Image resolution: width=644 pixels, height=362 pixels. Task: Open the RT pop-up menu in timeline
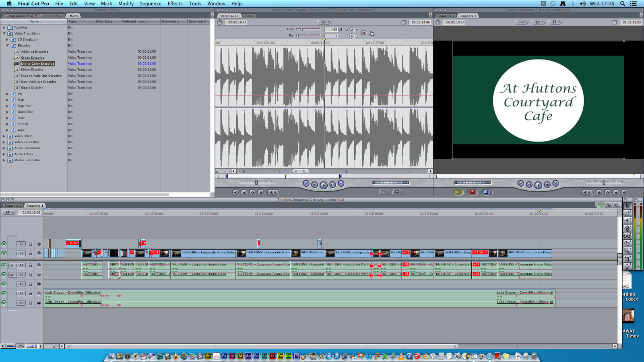(8, 212)
